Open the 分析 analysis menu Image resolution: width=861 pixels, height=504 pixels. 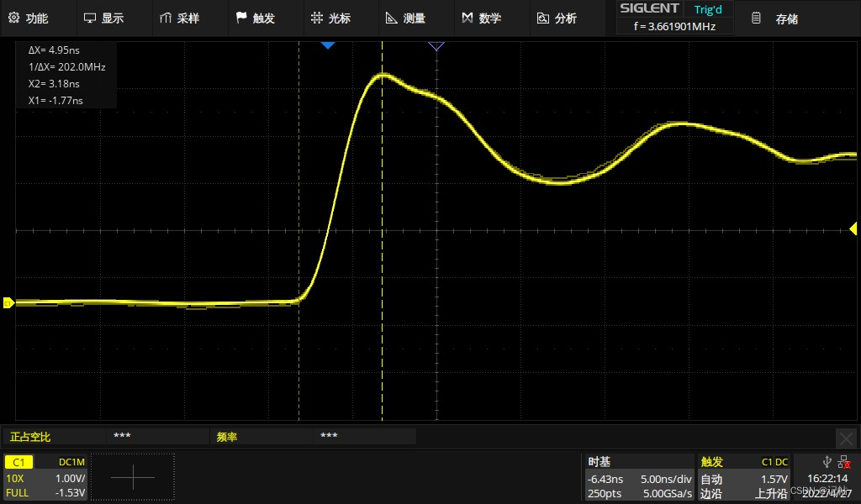[x=557, y=18]
